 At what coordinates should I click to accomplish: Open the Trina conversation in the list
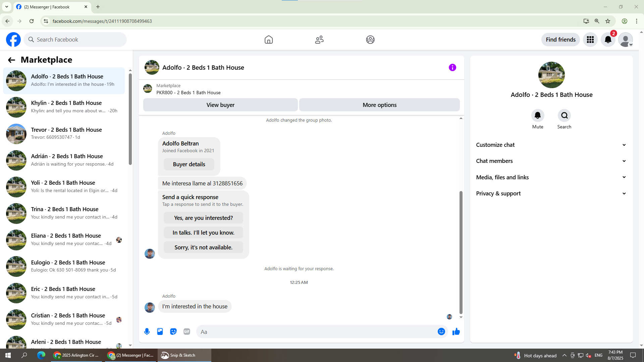64,213
